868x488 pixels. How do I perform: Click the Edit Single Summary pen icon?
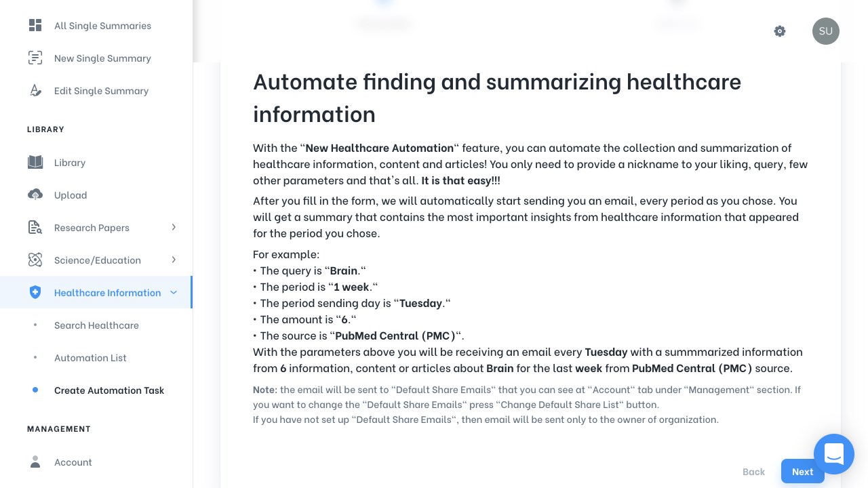tap(35, 91)
